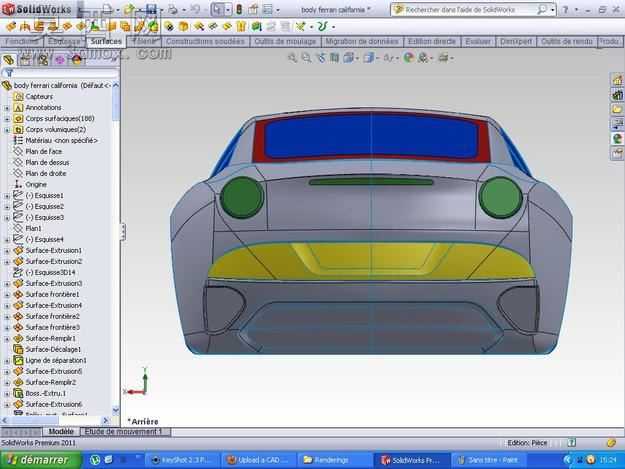Open the Outils de rendu tab
625x469 pixels.
tap(566, 41)
